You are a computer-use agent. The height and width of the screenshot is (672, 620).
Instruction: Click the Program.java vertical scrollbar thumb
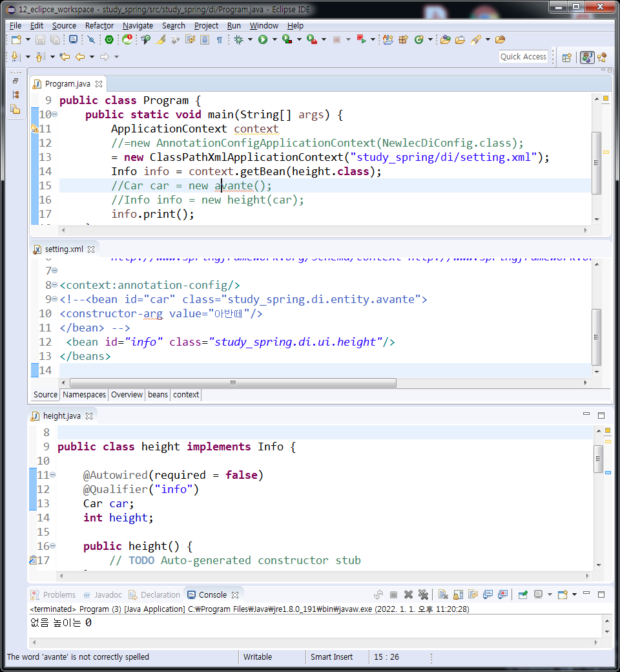[x=597, y=163]
